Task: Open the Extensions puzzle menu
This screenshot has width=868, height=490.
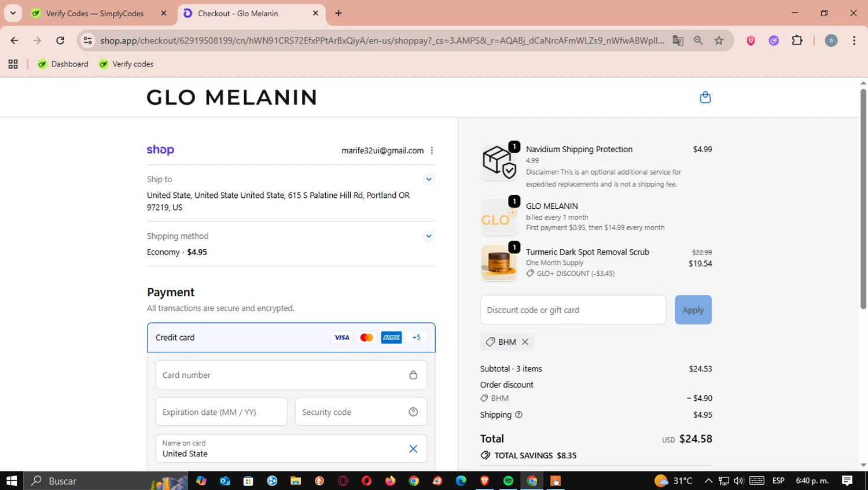Action: tap(797, 40)
